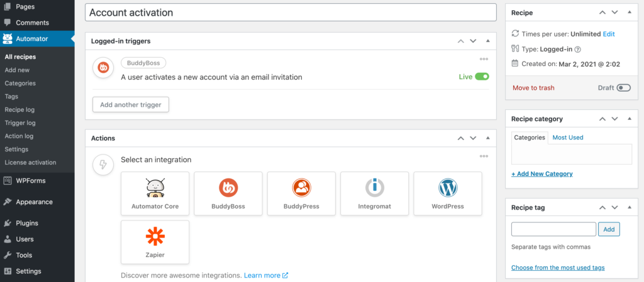Open the Trigger log page
644x282 pixels.
point(20,123)
